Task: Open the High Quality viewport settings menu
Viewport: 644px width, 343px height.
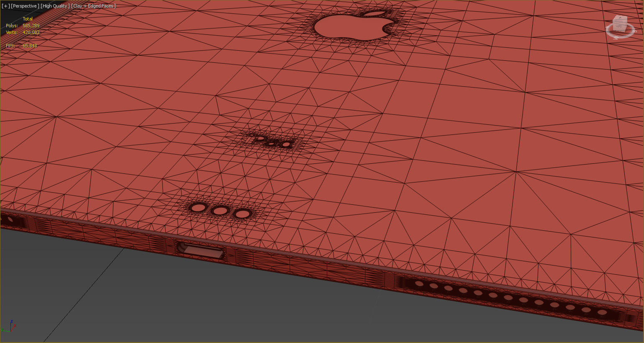Action: click(x=55, y=6)
